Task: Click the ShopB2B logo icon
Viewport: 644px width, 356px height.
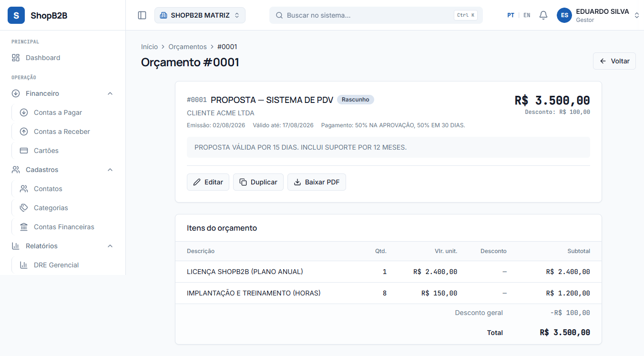Action: [16, 15]
